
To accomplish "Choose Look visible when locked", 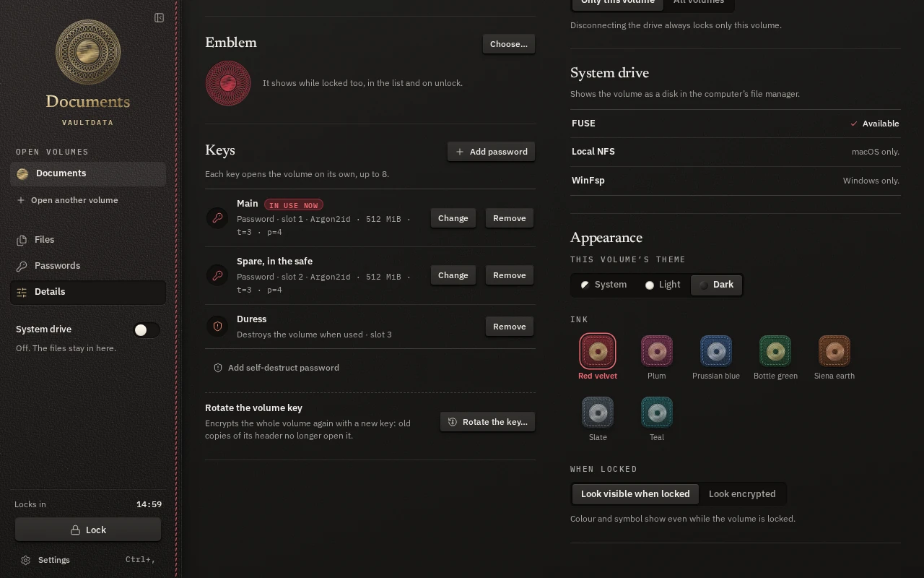I will coord(635,494).
